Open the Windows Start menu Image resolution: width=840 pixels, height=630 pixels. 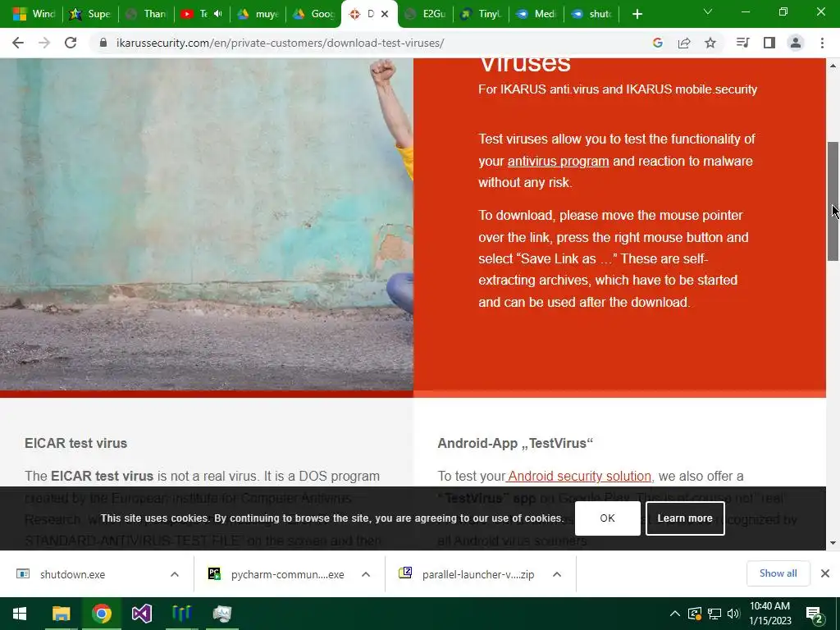(x=20, y=614)
